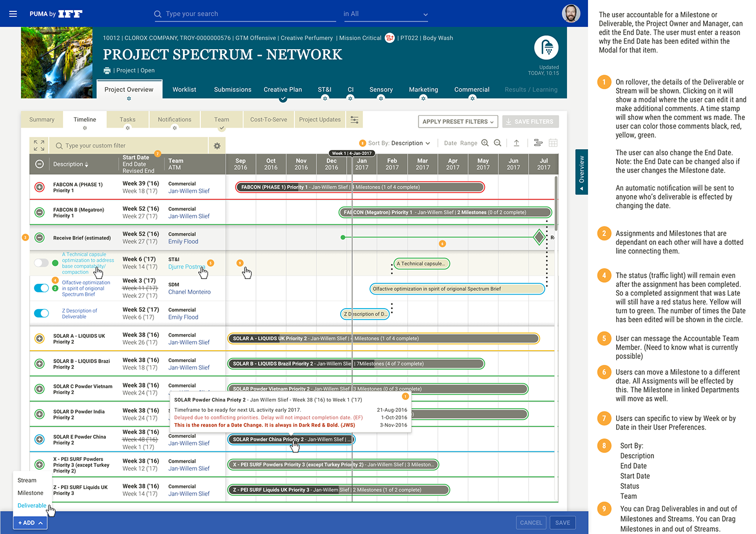The width and height of the screenshot is (756, 534).
Task: Expand the SOLAR D Powder India row
Action: 39,414
